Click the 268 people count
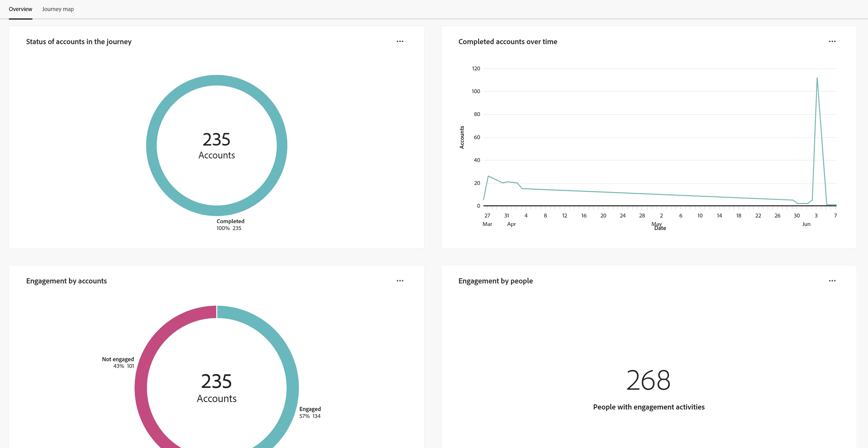Viewport: 868px width, 448px height. click(649, 380)
